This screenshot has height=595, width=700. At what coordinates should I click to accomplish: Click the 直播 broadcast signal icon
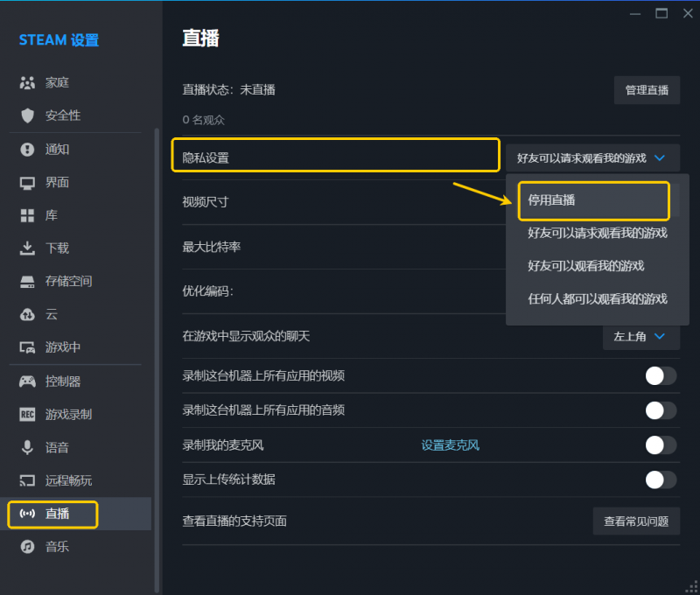[27, 514]
